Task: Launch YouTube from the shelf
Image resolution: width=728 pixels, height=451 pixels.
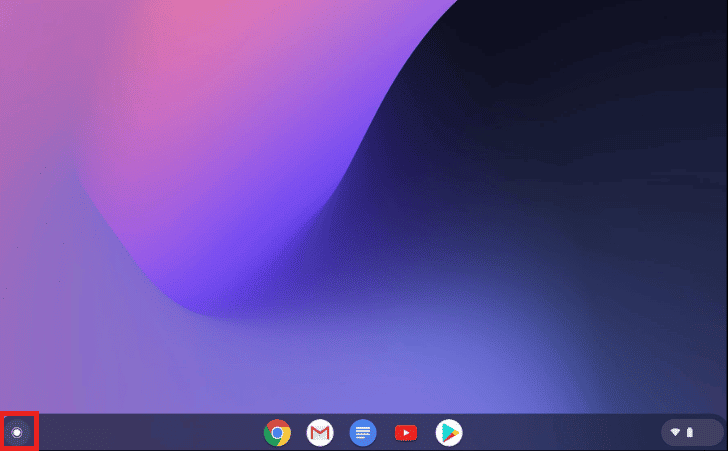Action: (x=406, y=433)
